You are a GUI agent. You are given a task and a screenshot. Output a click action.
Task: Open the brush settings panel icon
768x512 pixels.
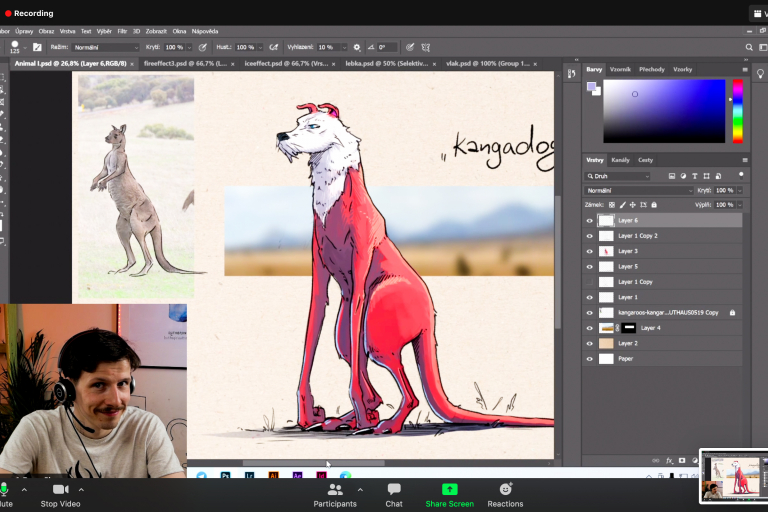coord(37,47)
